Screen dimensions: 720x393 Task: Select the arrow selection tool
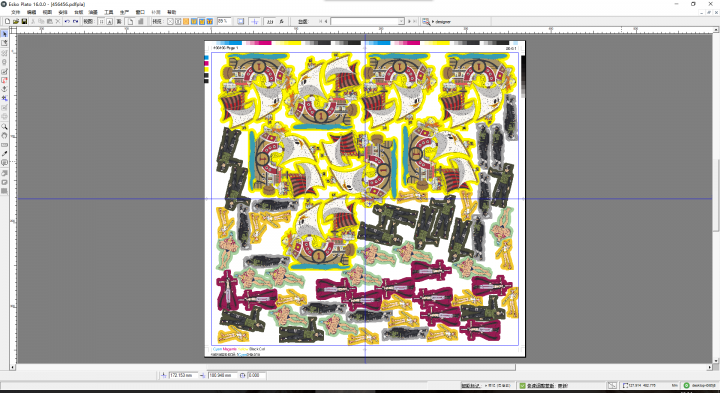(x=5, y=34)
